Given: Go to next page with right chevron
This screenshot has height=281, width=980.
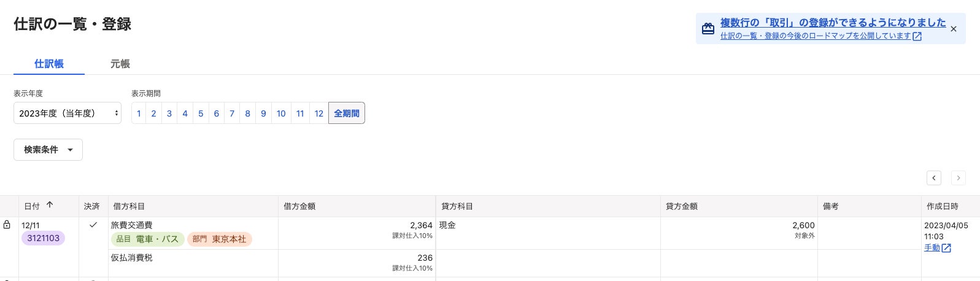Looking at the screenshot, I should (958, 178).
